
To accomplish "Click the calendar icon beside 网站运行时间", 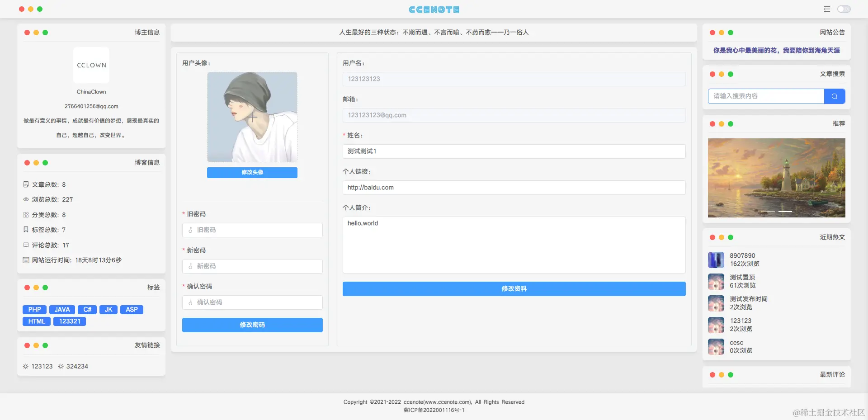I will pos(26,260).
